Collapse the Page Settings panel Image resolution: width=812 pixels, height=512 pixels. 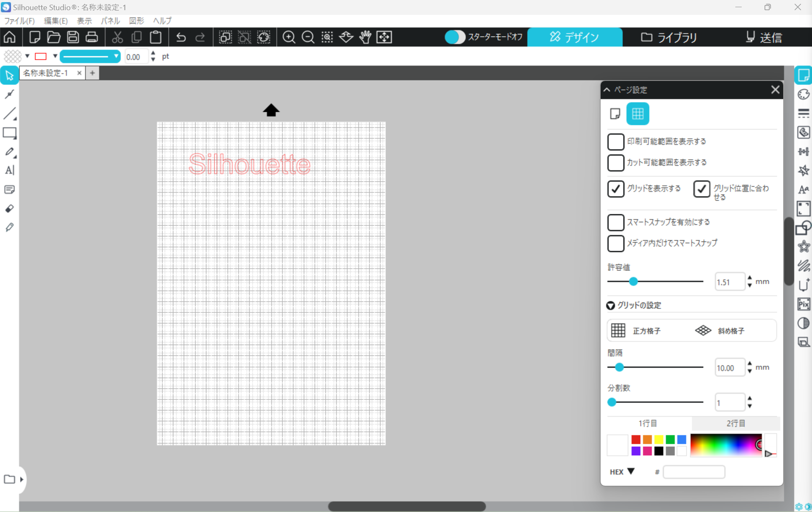click(607, 90)
